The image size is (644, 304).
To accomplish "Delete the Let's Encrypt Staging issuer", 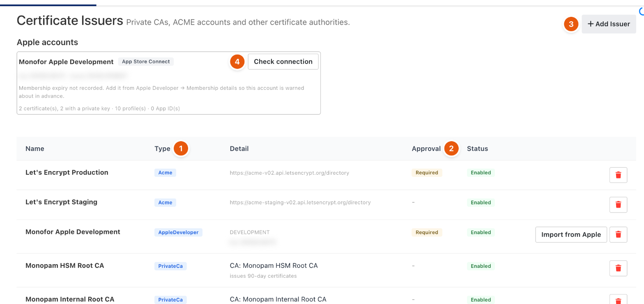I will coord(618,204).
